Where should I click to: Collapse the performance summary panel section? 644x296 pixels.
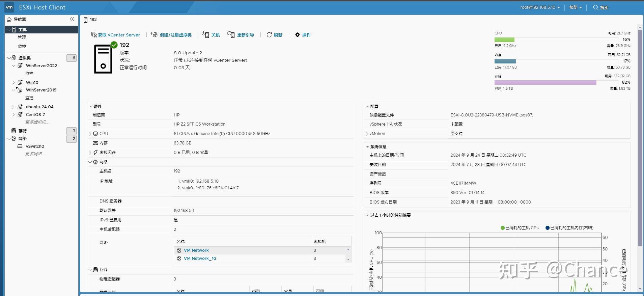[x=367, y=215]
